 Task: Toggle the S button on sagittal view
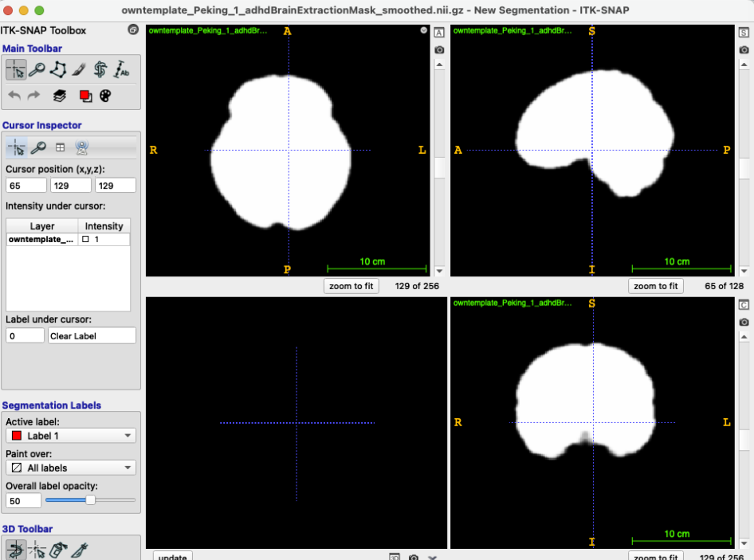coord(743,33)
